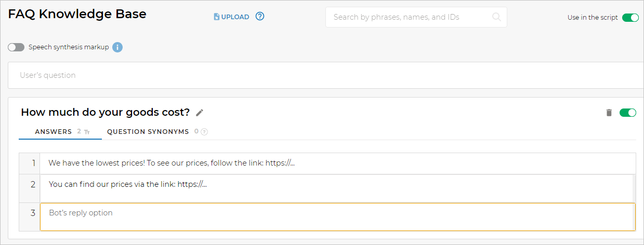Turn off the goods cost question toggle
The image size is (644, 245).
[628, 113]
